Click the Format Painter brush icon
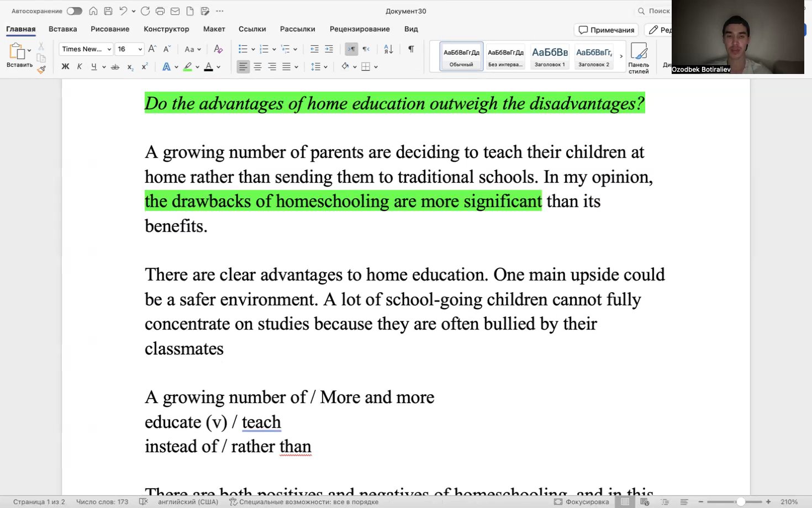This screenshot has width=812, height=508. click(41, 70)
